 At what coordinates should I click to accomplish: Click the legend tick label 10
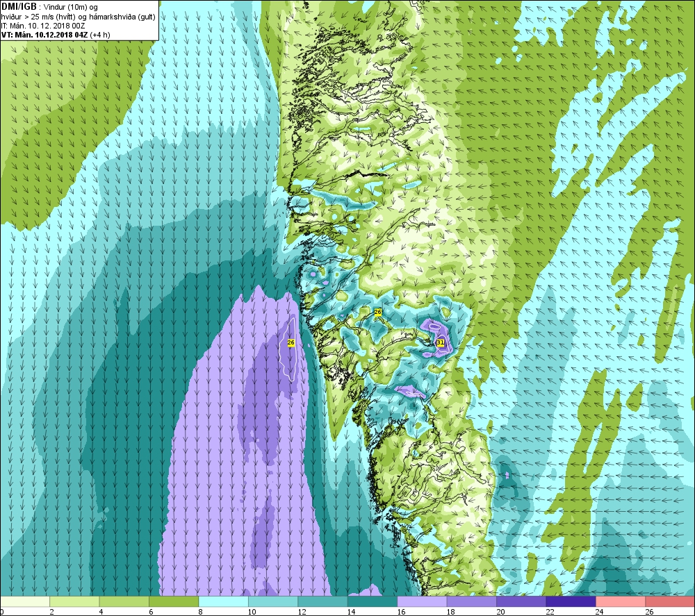pos(252,612)
